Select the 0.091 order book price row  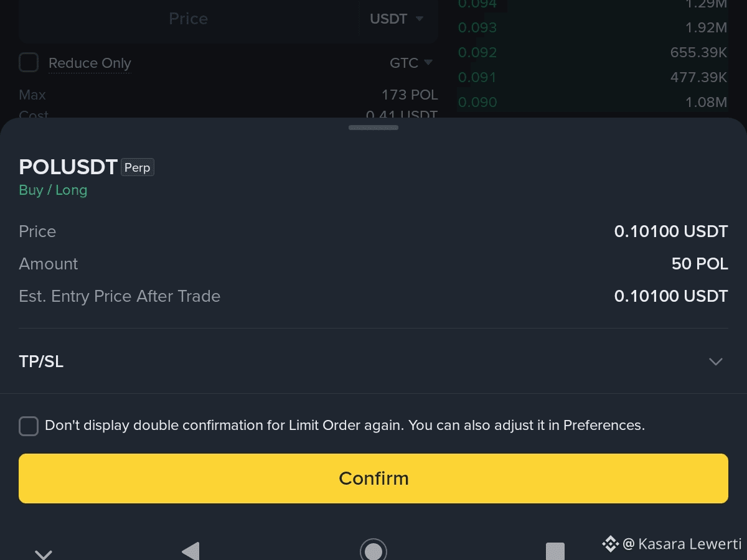(x=592, y=77)
